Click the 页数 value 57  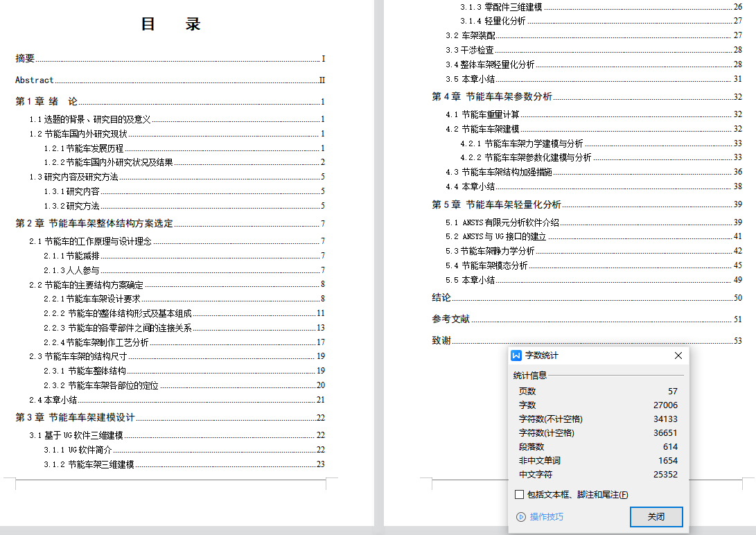pyautogui.click(x=673, y=392)
